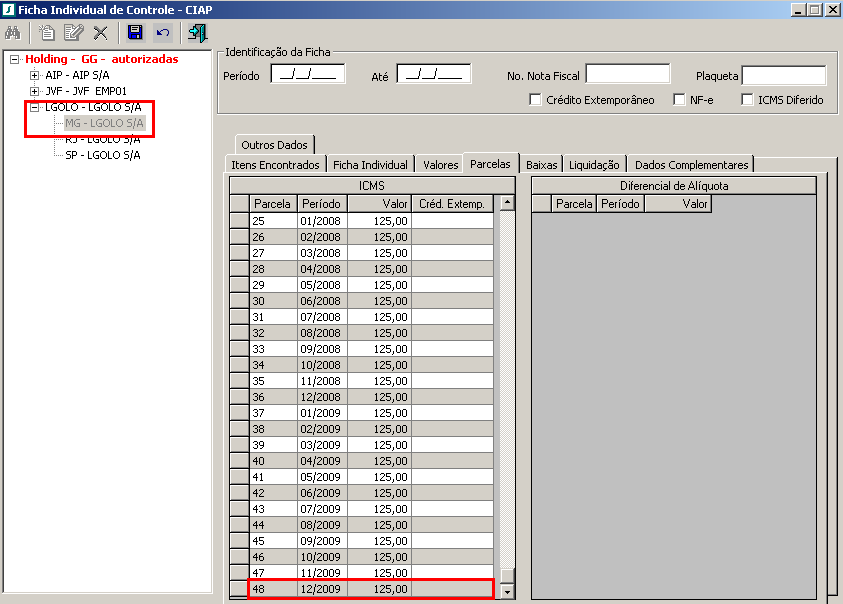Screen dimensions: 843x604
Task: Click the exit door icon
Action: coord(197,32)
